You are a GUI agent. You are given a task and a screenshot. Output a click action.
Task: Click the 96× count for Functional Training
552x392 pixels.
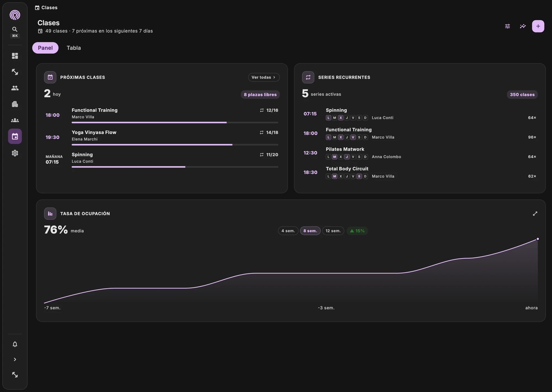(x=532, y=137)
